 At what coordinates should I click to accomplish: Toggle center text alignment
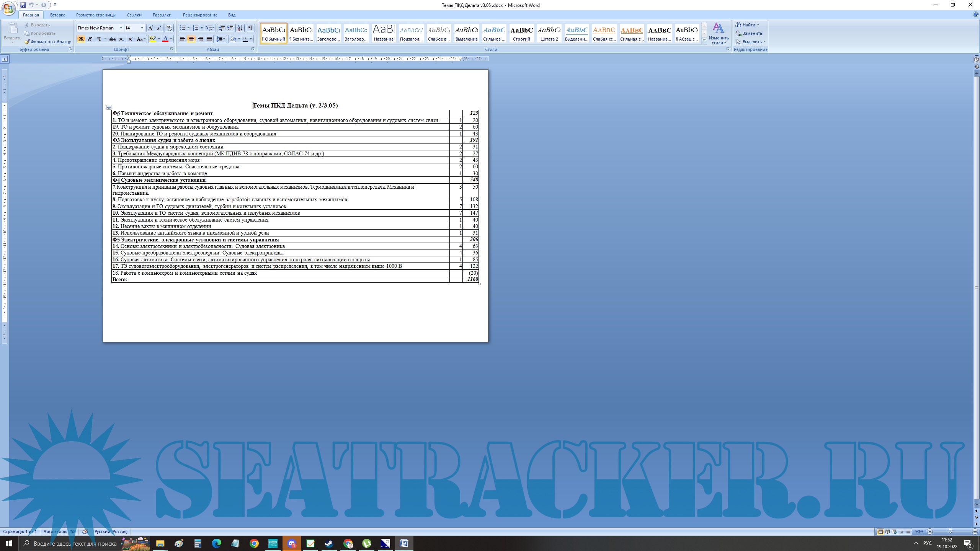point(191,39)
